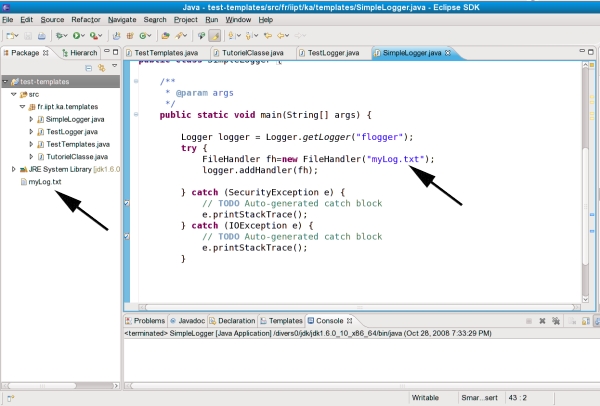Collapse the test-templates project node
This screenshot has height=406, width=600.
coord(7,81)
